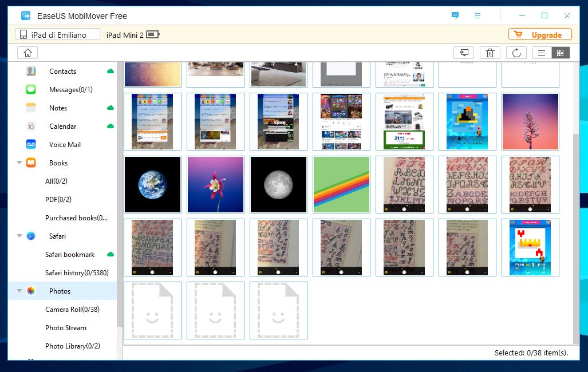Screen dimensions: 588x372
Task: Collapse the Safari category
Action: point(19,236)
